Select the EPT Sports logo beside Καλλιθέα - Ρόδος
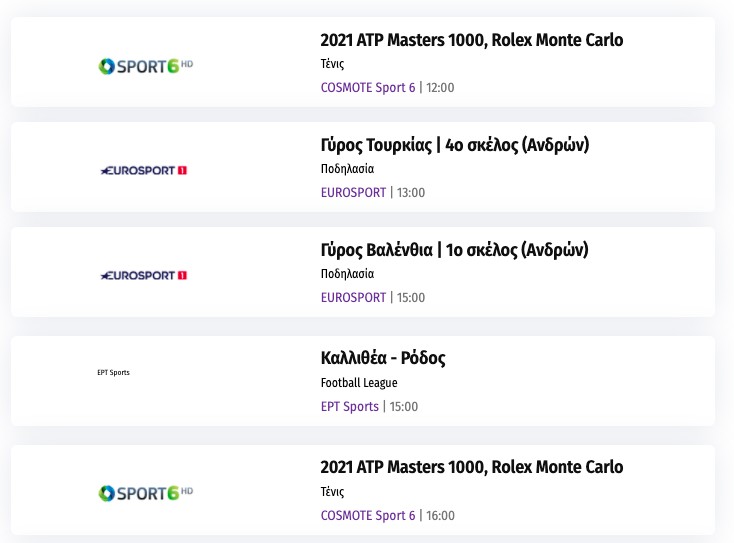Screen dimensions: 734x543 tap(113, 373)
